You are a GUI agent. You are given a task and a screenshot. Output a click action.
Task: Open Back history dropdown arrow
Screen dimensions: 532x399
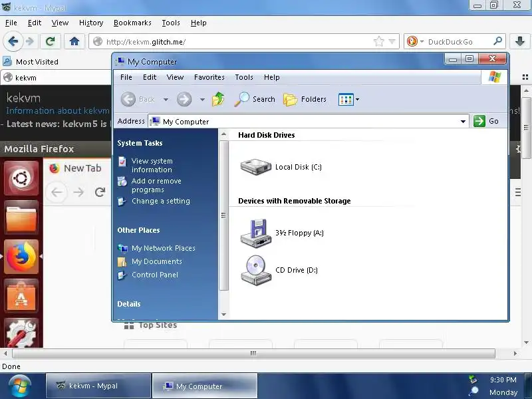(x=166, y=99)
